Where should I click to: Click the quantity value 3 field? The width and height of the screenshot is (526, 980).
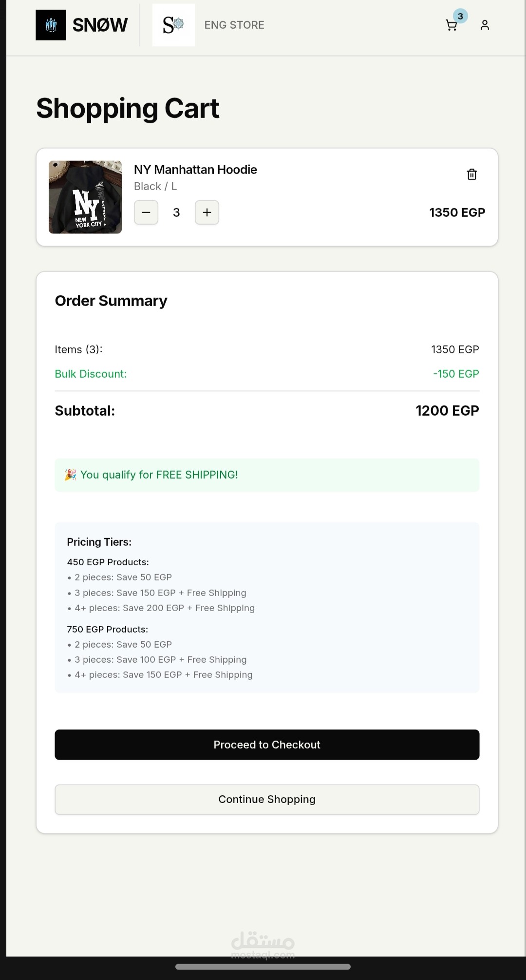coord(176,212)
